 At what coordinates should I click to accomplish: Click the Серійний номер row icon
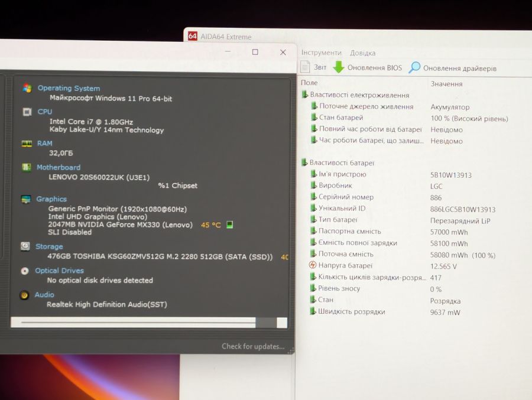coord(313,196)
